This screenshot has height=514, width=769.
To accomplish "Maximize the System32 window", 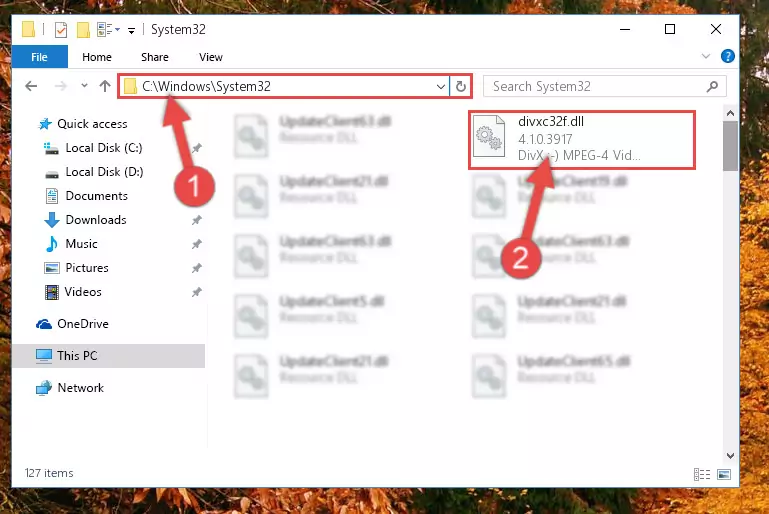I will 670,29.
